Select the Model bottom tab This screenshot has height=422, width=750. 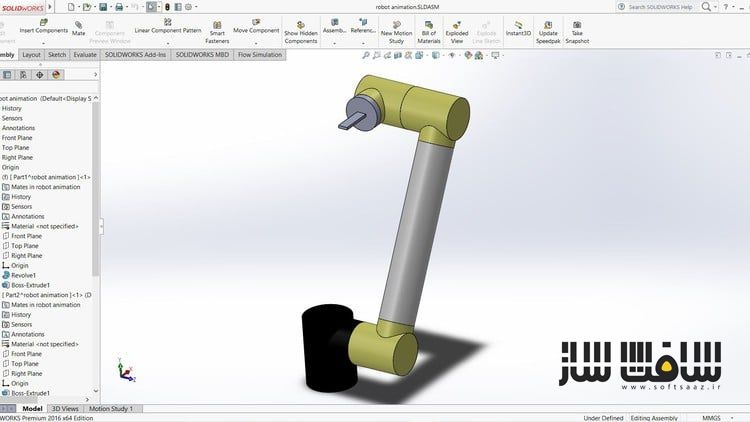[x=32, y=409]
